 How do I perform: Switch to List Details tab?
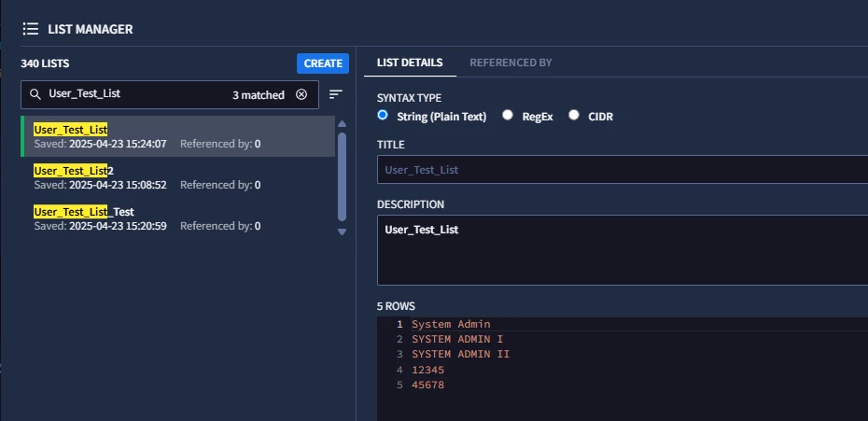[410, 63]
